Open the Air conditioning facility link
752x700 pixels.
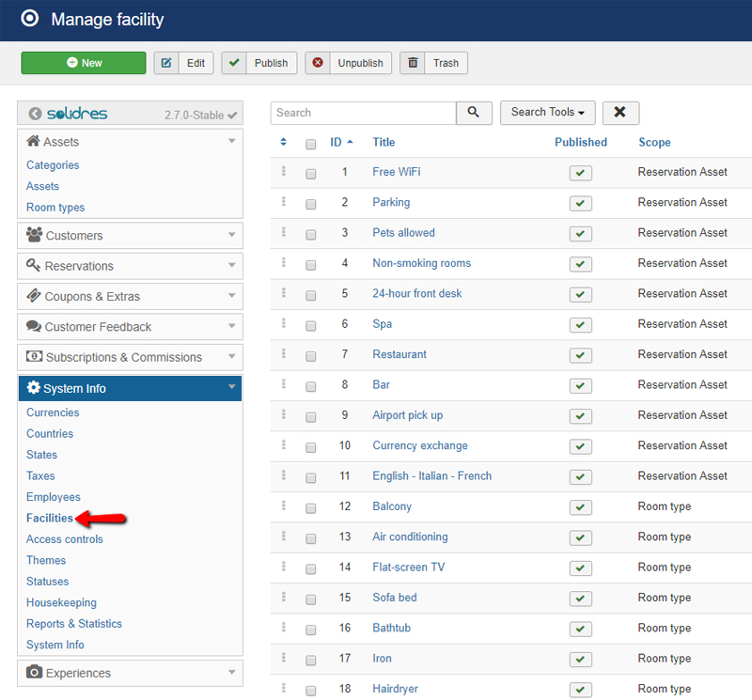(x=410, y=537)
